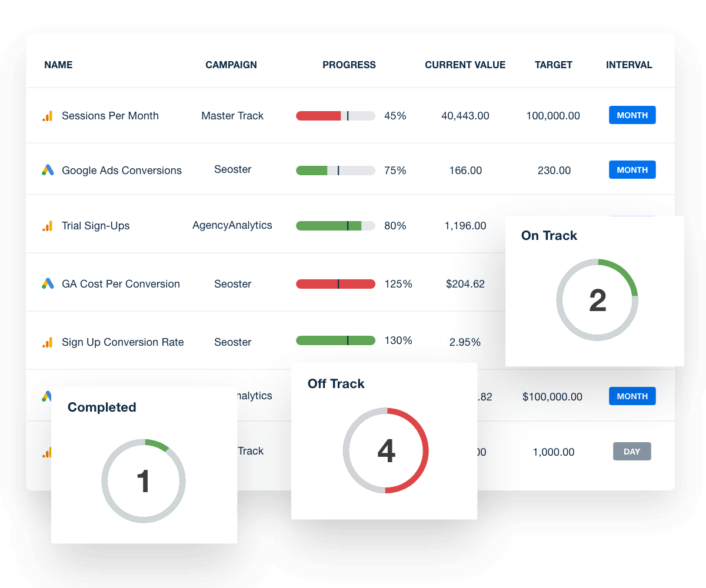Click the 45% red progress bar
Image resolution: width=706 pixels, height=588 pixels.
[335, 116]
